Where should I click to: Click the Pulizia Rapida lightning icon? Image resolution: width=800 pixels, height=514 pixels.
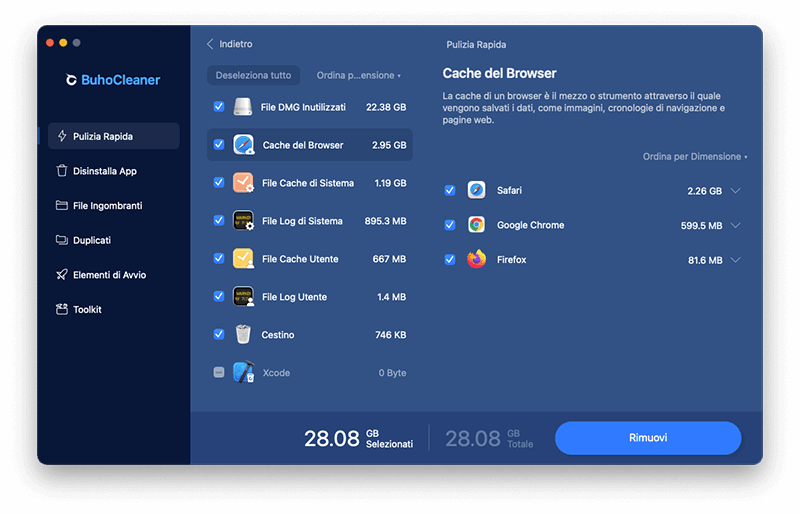point(62,136)
